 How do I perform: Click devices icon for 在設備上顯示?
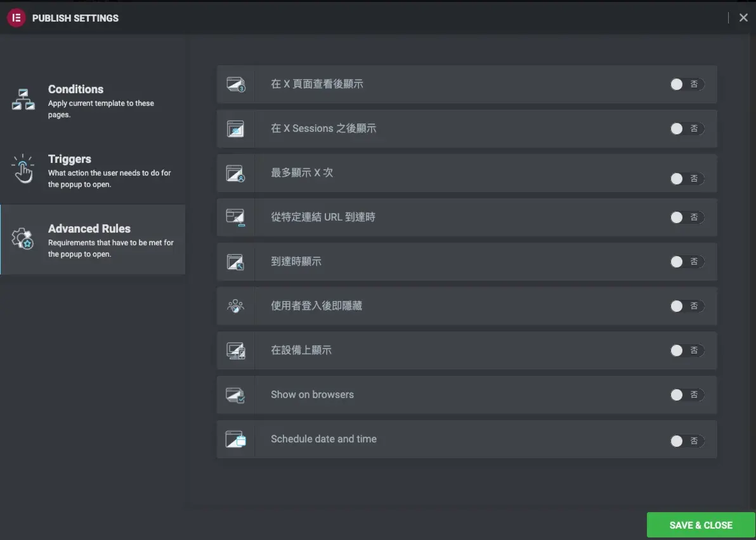point(236,350)
